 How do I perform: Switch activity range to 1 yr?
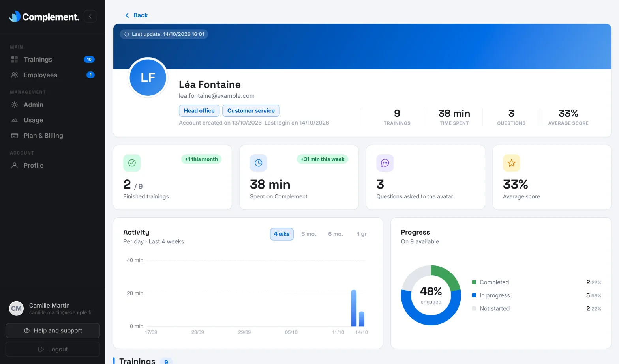362,234
